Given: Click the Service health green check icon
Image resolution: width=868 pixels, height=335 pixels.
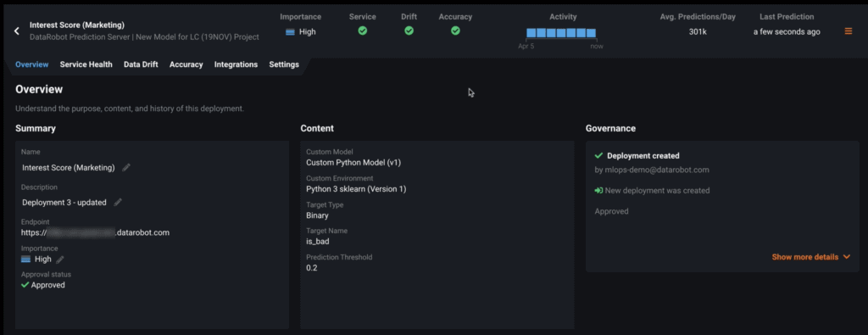Looking at the screenshot, I should 363,31.
